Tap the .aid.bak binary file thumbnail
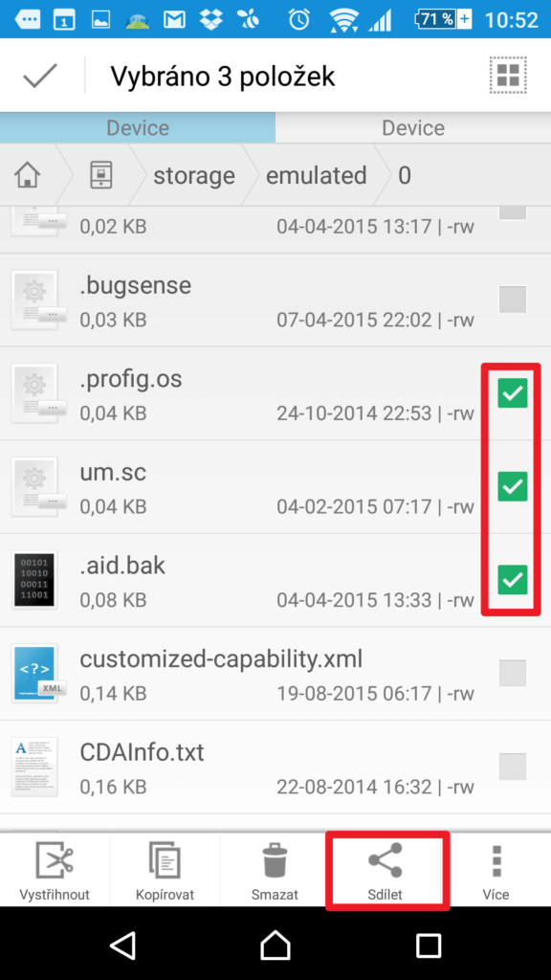Viewport: 551px width, 980px height. point(35,581)
